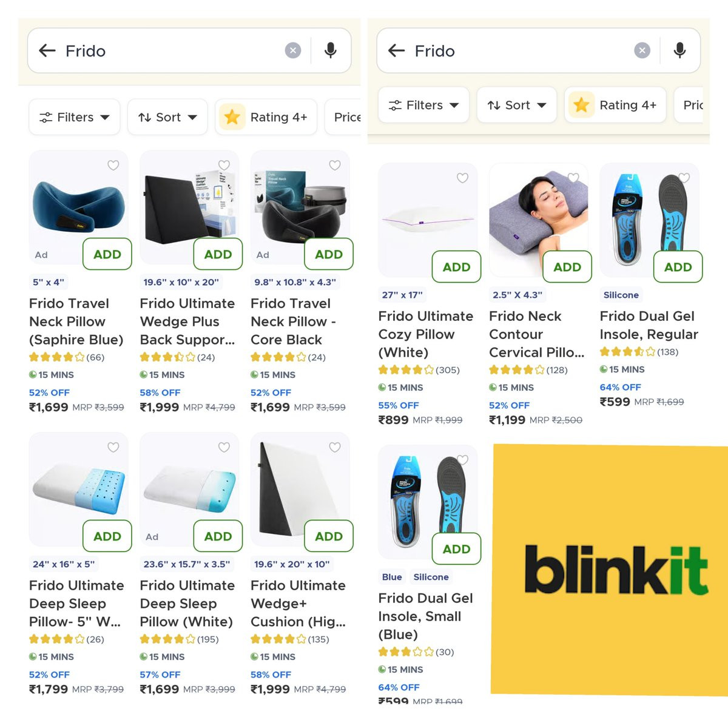
Task: Select the right Rating 4+ filter chip
Action: coord(615,105)
